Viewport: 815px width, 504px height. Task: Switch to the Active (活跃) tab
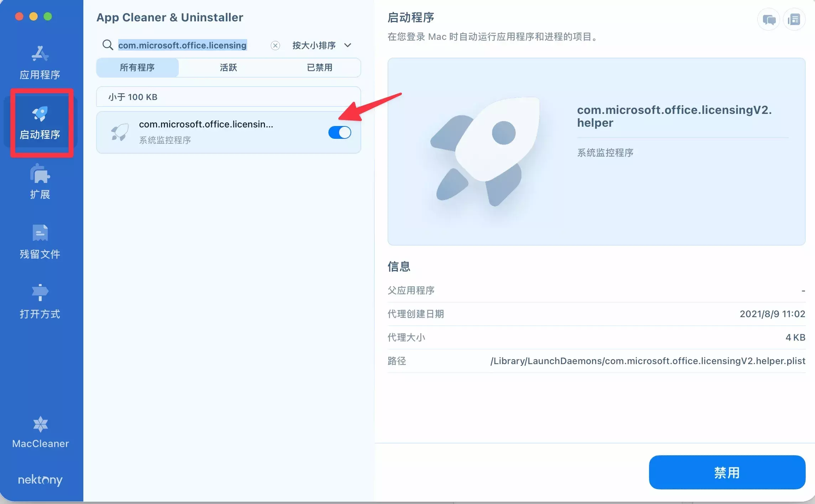point(228,68)
